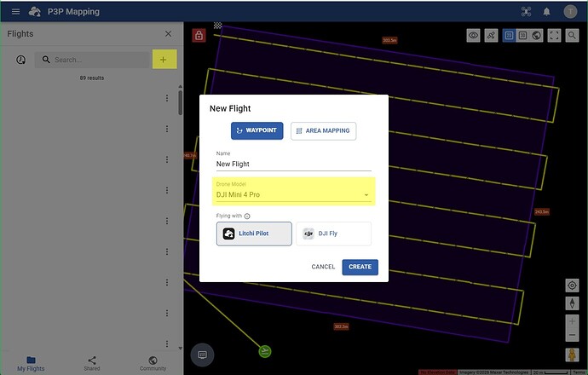588x375 pixels.
Task: Zoom in on the map
Action: point(572,321)
